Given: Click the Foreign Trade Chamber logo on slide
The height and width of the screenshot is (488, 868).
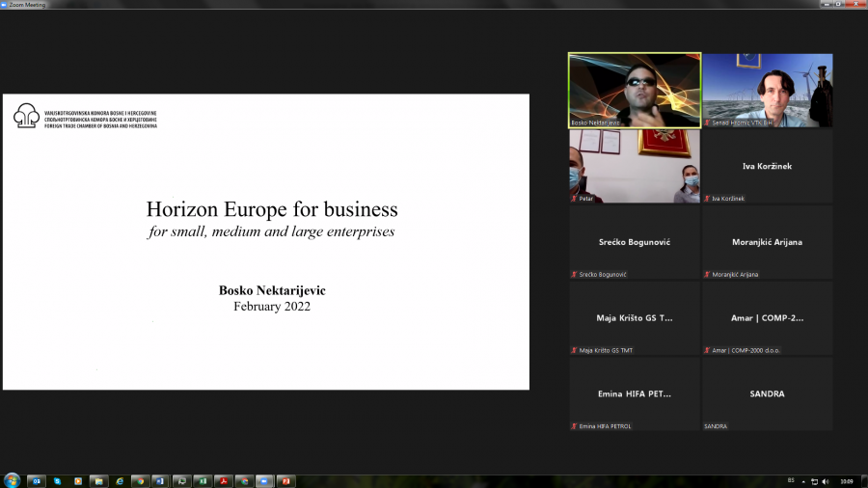Looking at the screenshot, I should 85,116.
